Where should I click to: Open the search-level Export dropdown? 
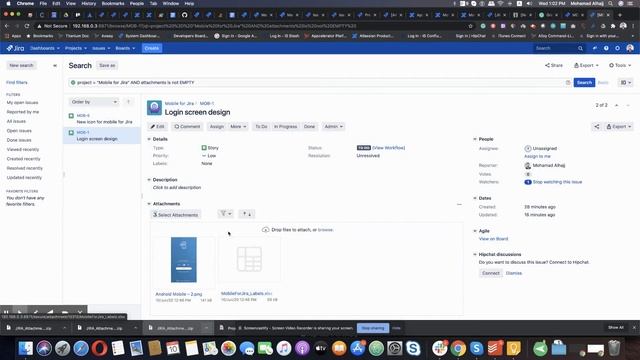point(586,65)
